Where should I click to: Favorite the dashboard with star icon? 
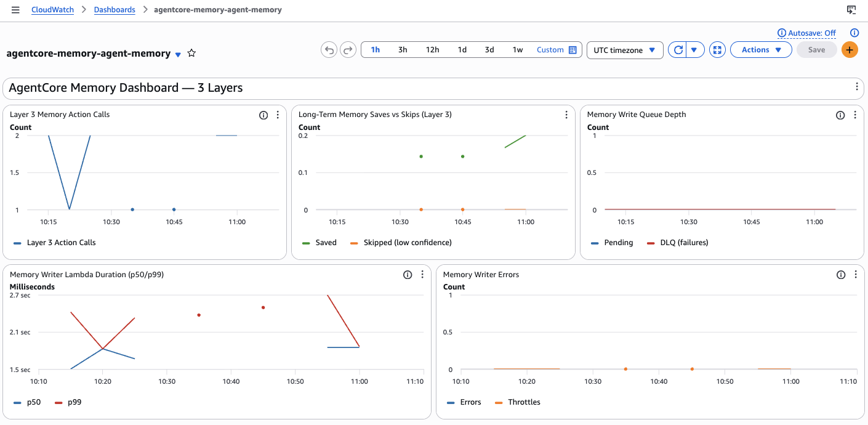(191, 54)
